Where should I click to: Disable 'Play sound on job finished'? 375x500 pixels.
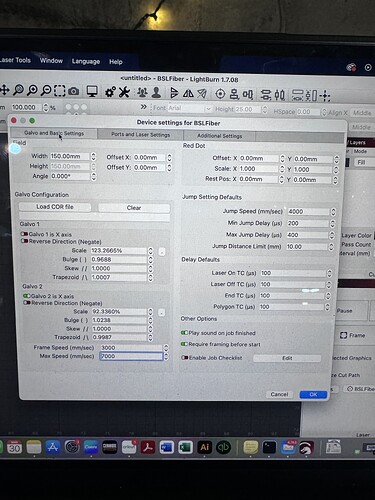pyautogui.click(x=184, y=333)
